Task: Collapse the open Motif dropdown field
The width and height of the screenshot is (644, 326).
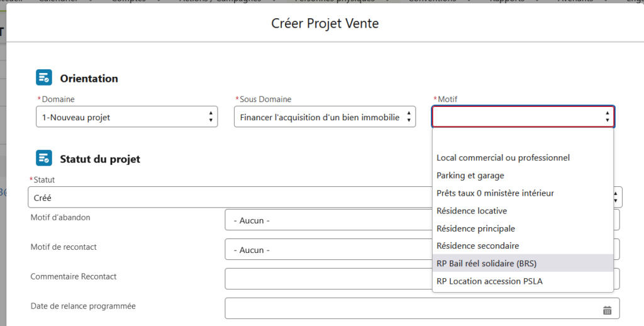Action: [523, 117]
